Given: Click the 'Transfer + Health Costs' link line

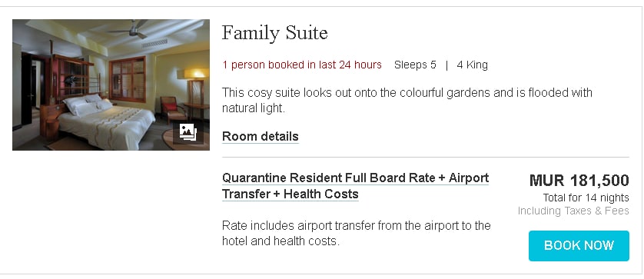Looking at the screenshot, I should tap(290, 194).
